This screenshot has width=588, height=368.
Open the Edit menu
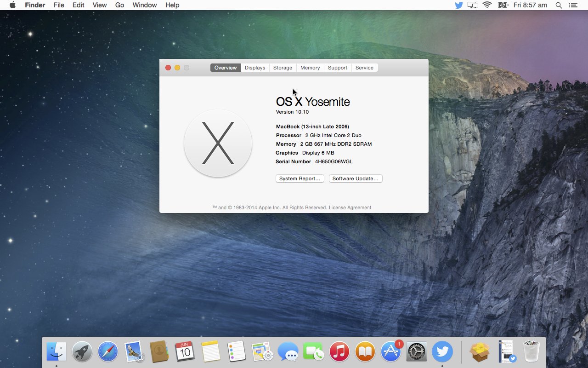click(79, 5)
